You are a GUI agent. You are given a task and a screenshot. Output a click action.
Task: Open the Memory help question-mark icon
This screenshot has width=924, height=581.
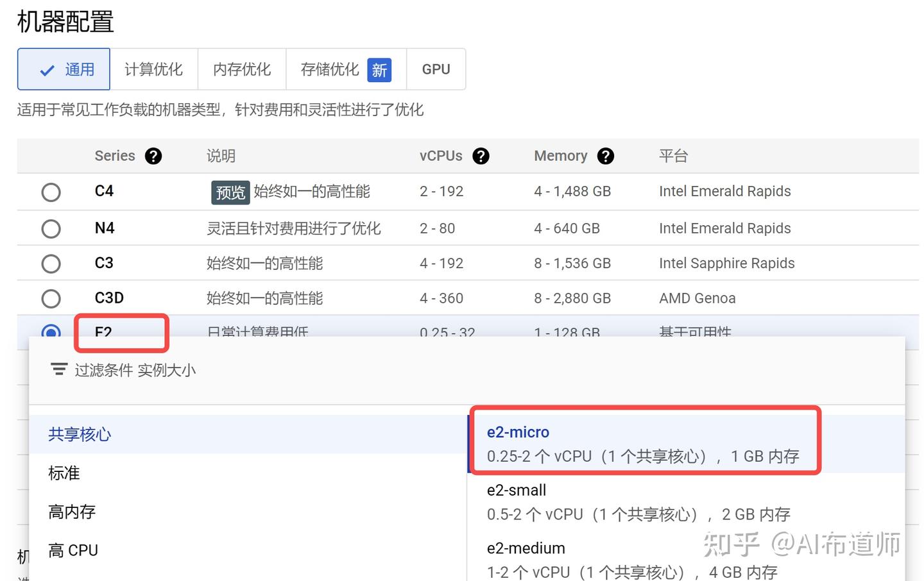(606, 156)
